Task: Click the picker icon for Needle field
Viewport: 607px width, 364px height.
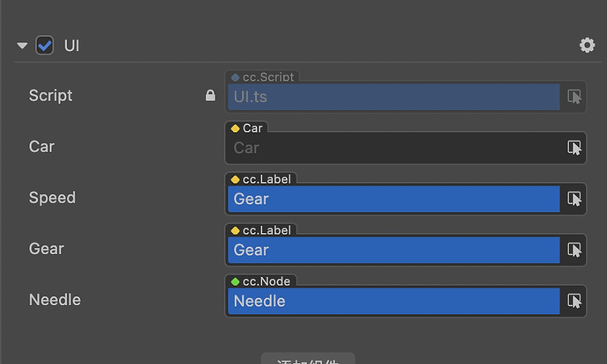Action: coord(574,301)
